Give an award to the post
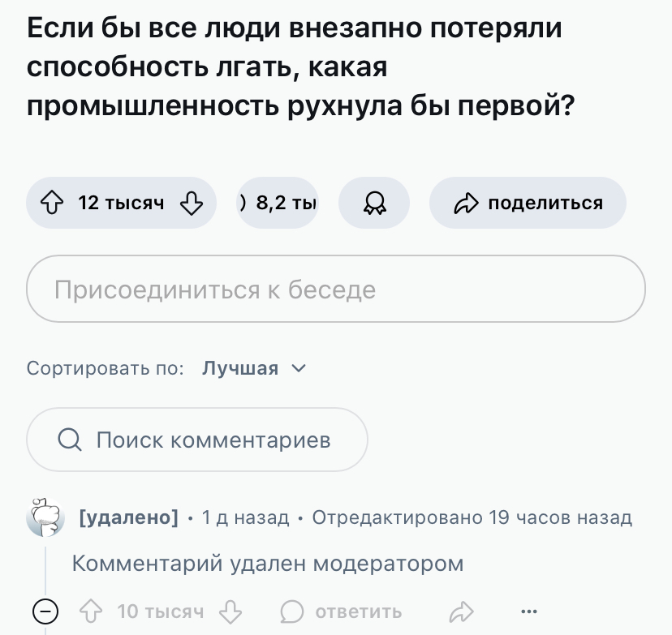Viewport: 672px width, 635px height. click(374, 203)
